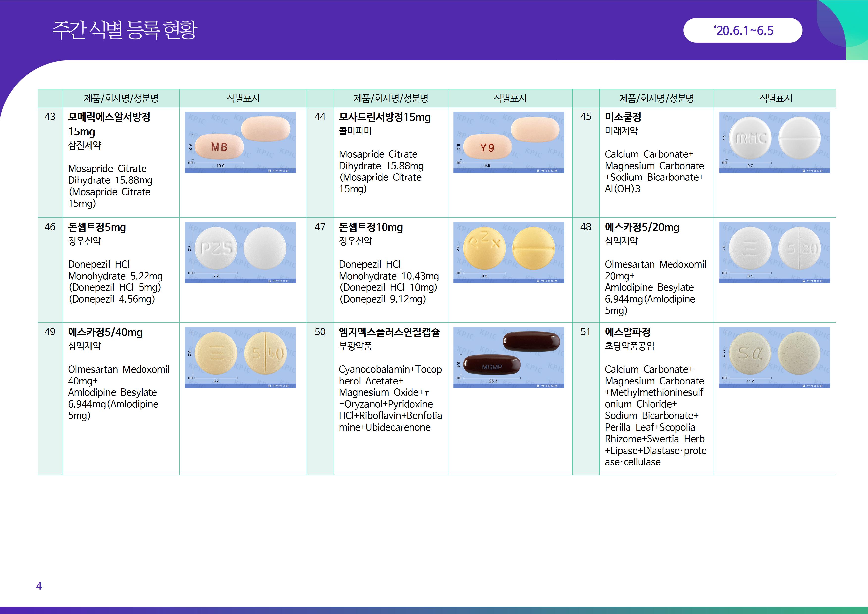
Task: Click the 주간 식별 등록 현황 title
Action: coord(125,30)
